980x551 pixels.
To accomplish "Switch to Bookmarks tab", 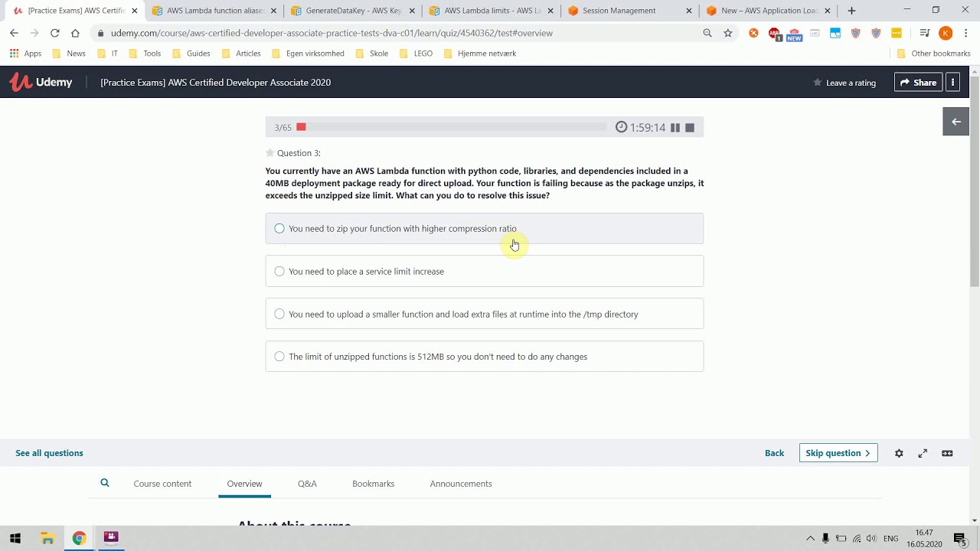I will (x=373, y=484).
